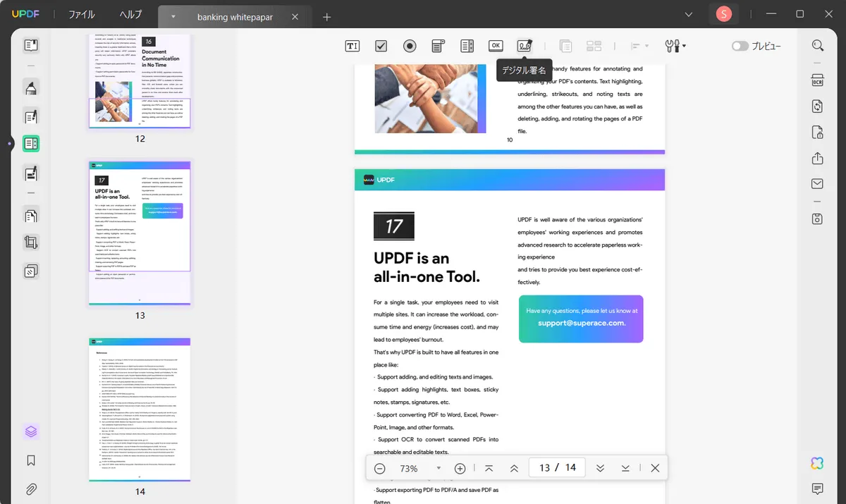Open the Search tool in the top right
The width and height of the screenshot is (846, 504).
point(817,45)
